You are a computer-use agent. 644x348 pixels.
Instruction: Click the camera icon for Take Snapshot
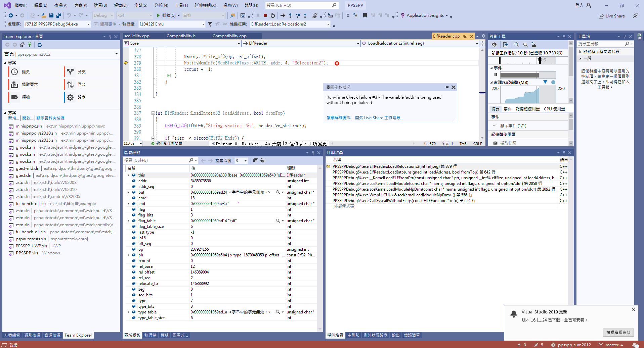pos(495,143)
